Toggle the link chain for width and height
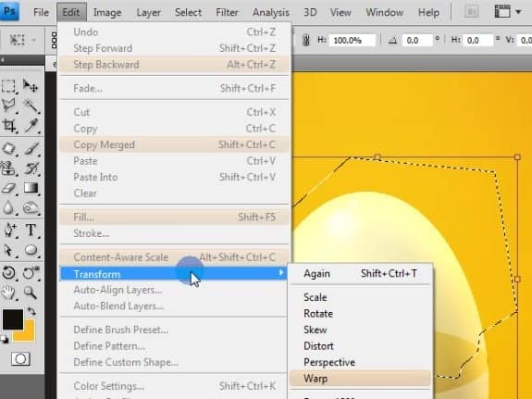This screenshot has width=532, height=399. click(x=305, y=40)
